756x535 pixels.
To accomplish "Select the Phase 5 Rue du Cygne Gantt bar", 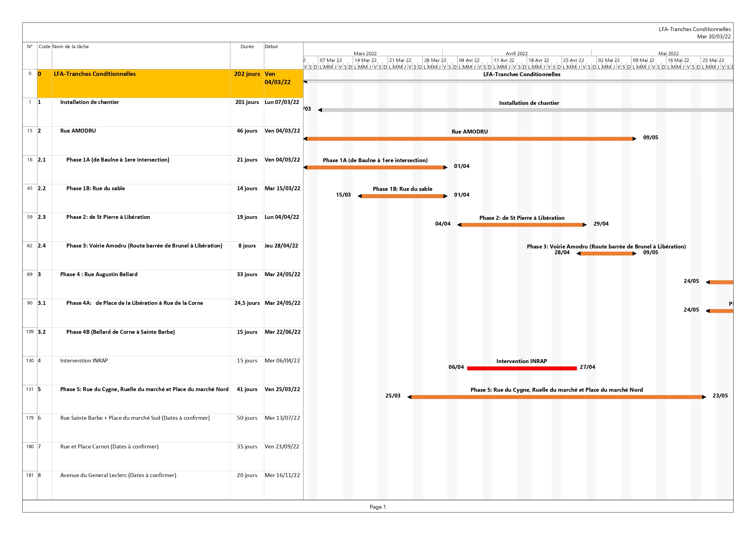I will point(556,397).
